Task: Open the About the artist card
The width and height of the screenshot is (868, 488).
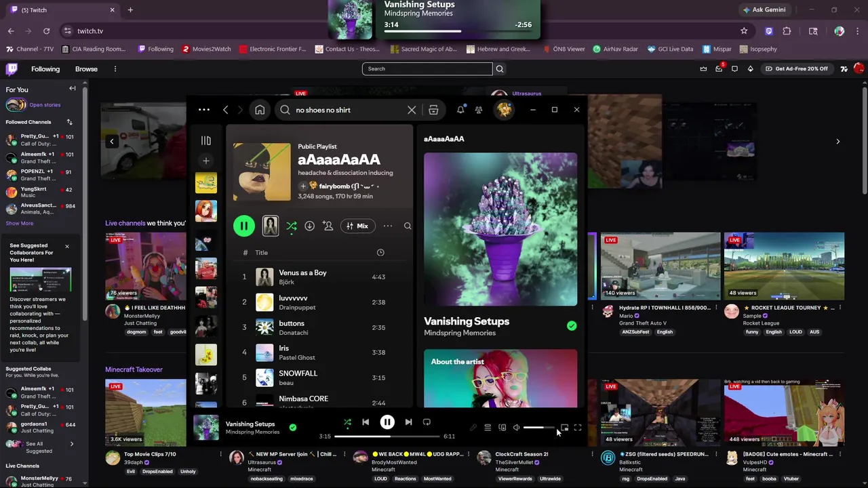Action: tap(500, 378)
